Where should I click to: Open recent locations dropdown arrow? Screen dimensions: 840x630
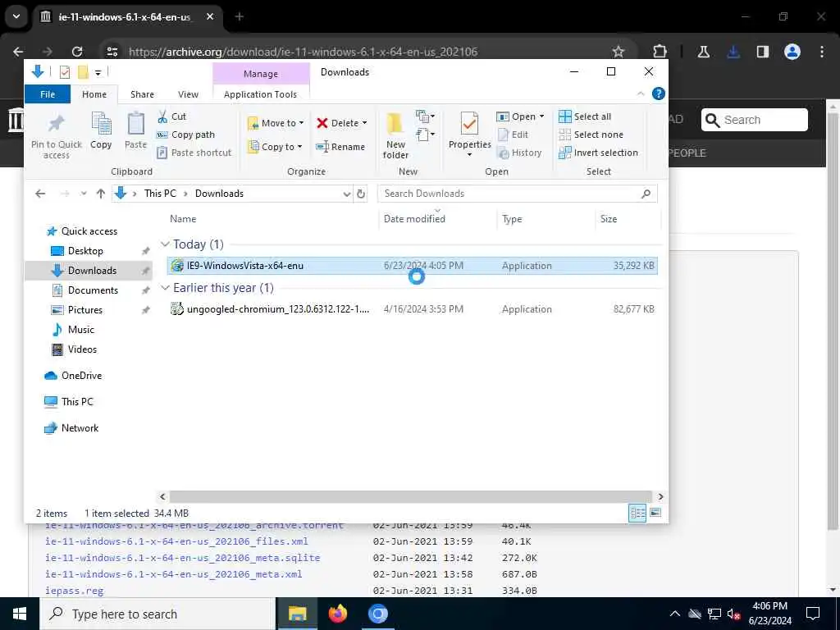[x=84, y=194]
